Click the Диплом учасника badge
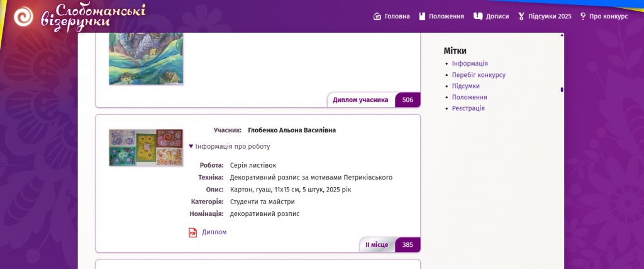Viewport: 644px width, 269px height. click(360, 100)
